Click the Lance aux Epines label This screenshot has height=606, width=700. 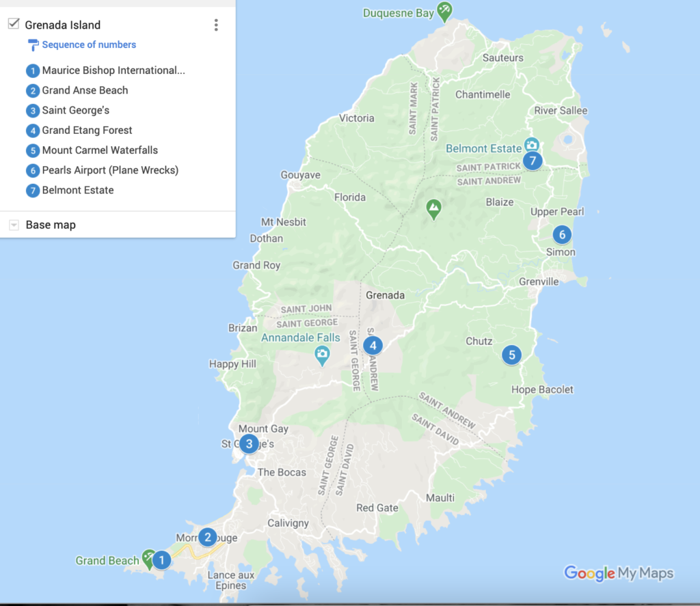point(231,580)
